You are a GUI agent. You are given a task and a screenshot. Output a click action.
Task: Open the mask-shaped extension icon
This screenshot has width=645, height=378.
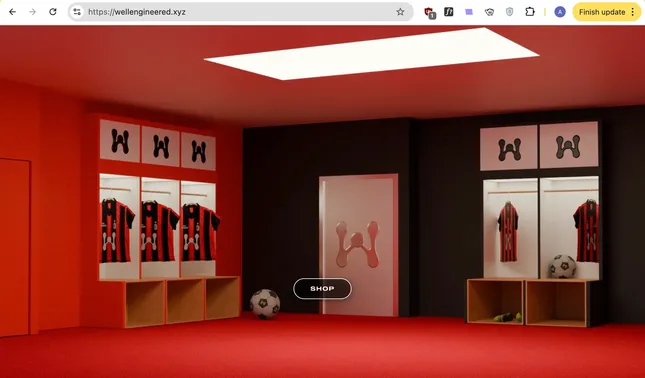tap(489, 12)
